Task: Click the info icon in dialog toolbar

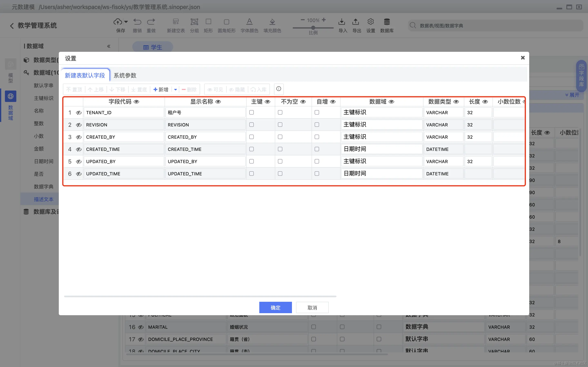Action: (279, 89)
